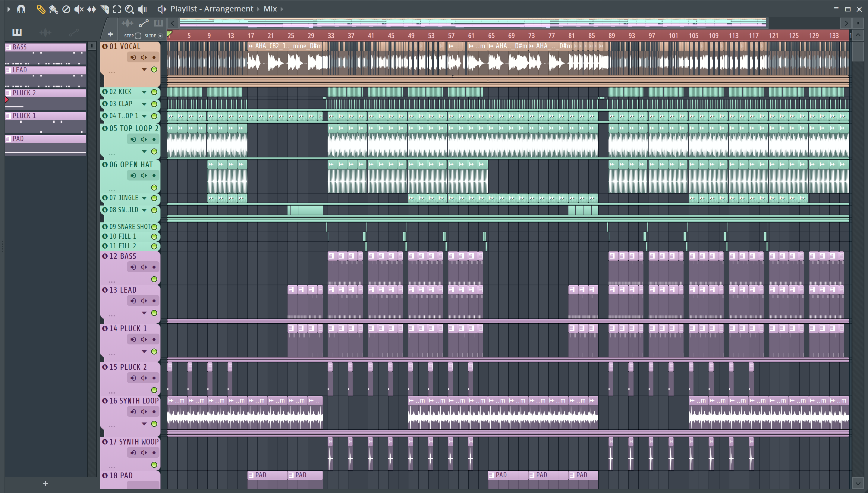This screenshot has height=493, width=868.
Task: Click the speaker icon on 17 SYNTH WOOP
Action: point(144,453)
